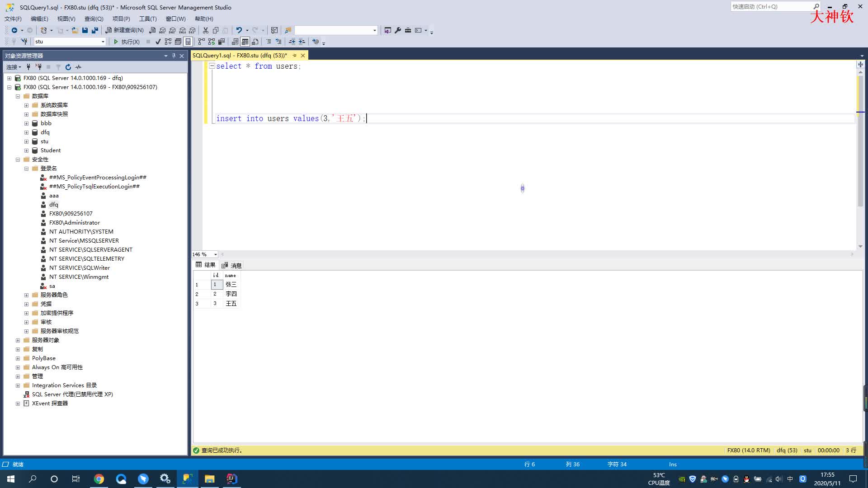Toggle Query Options window
This screenshot has height=488, width=868.
178,42
